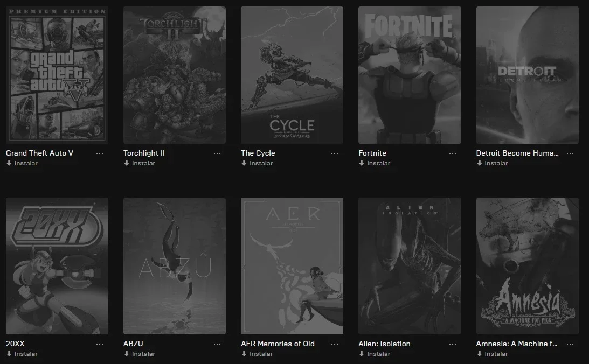Open the three-dot menu for AER Memories of Old
Viewport: 589px width, 364px height.
pyautogui.click(x=335, y=344)
